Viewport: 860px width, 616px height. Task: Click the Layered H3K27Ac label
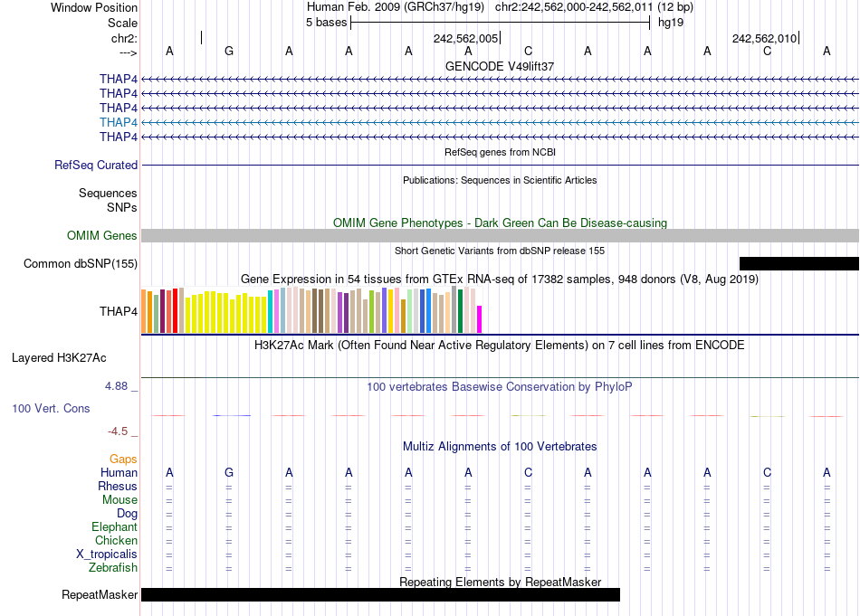coord(59,358)
